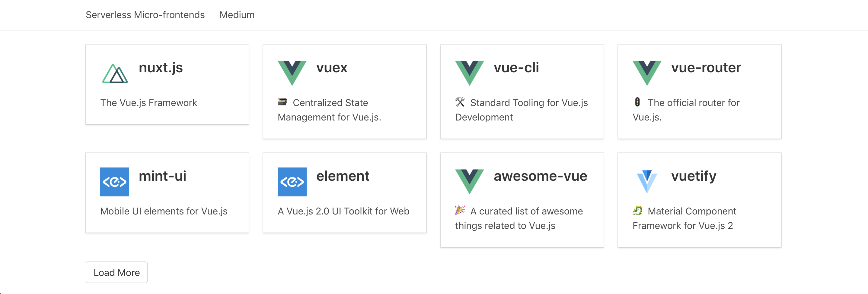Click the blue Vuetify logo icon
The image size is (868, 294).
point(646,181)
